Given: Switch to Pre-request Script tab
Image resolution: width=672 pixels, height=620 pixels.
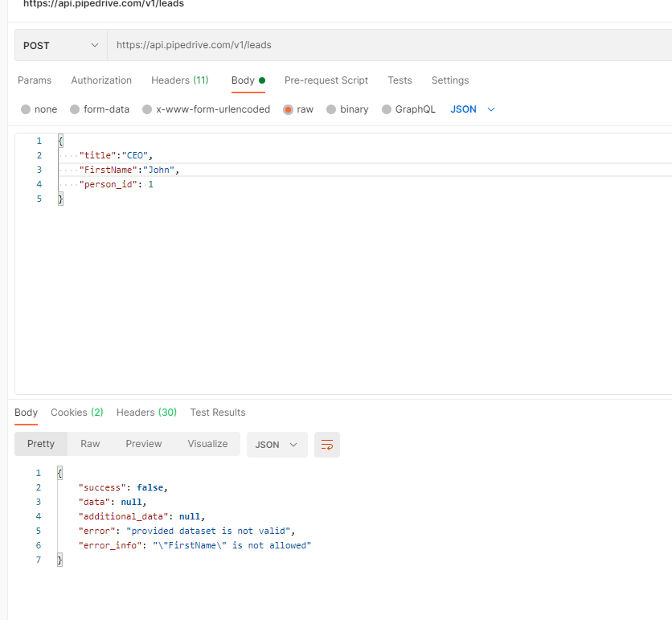Looking at the screenshot, I should click(326, 80).
